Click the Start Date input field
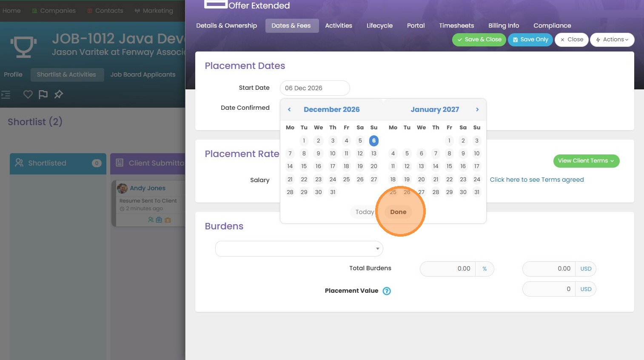This screenshot has width=644, height=360. point(315,88)
